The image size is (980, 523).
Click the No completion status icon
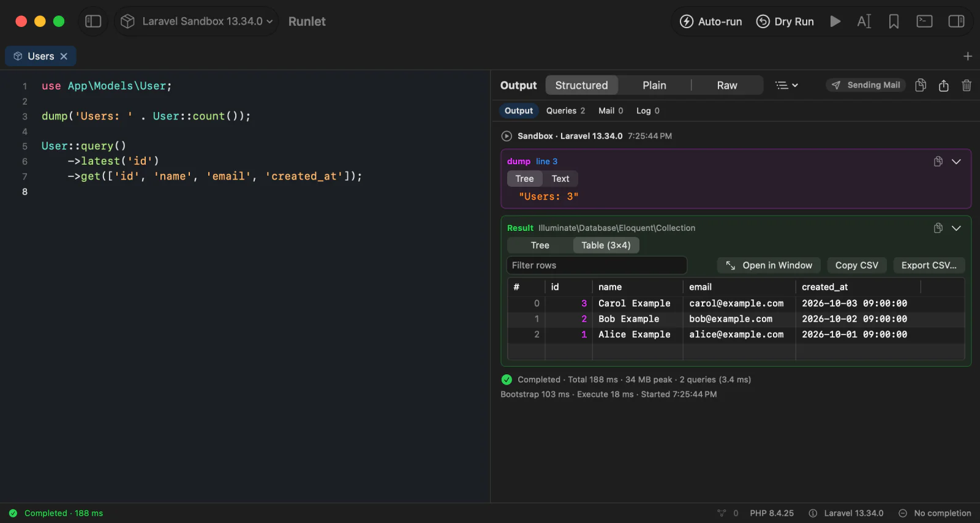[903, 513]
